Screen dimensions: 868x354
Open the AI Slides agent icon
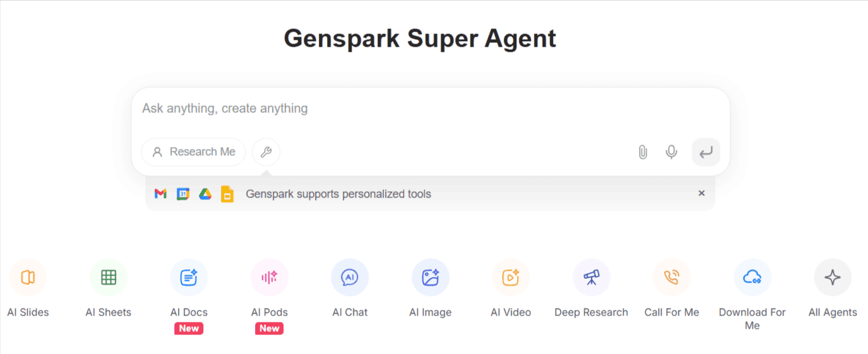[x=28, y=278]
